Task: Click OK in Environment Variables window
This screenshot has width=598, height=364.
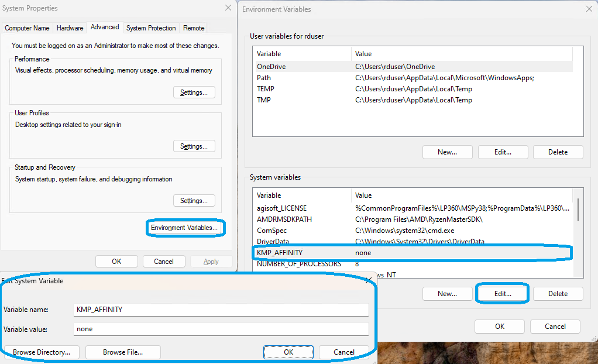Action: click(500, 326)
